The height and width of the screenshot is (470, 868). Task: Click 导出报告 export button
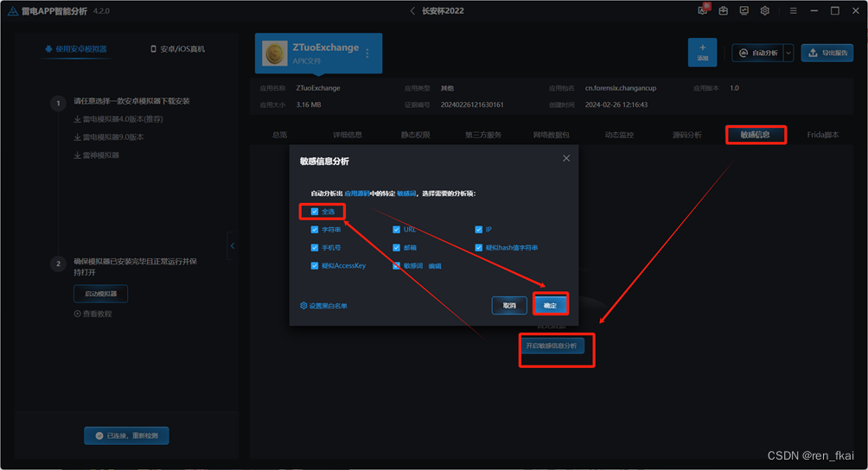click(x=827, y=53)
